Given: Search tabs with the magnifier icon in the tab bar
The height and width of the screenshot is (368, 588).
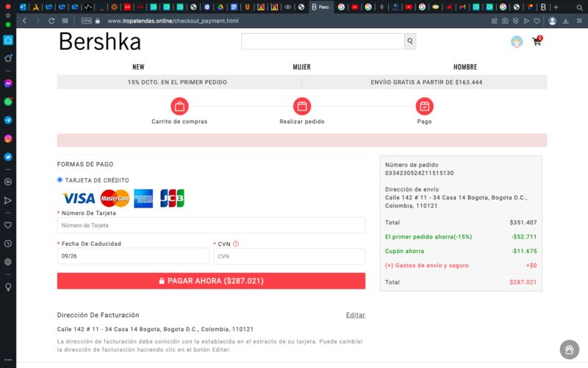Looking at the screenshot, I should click(579, 7).
